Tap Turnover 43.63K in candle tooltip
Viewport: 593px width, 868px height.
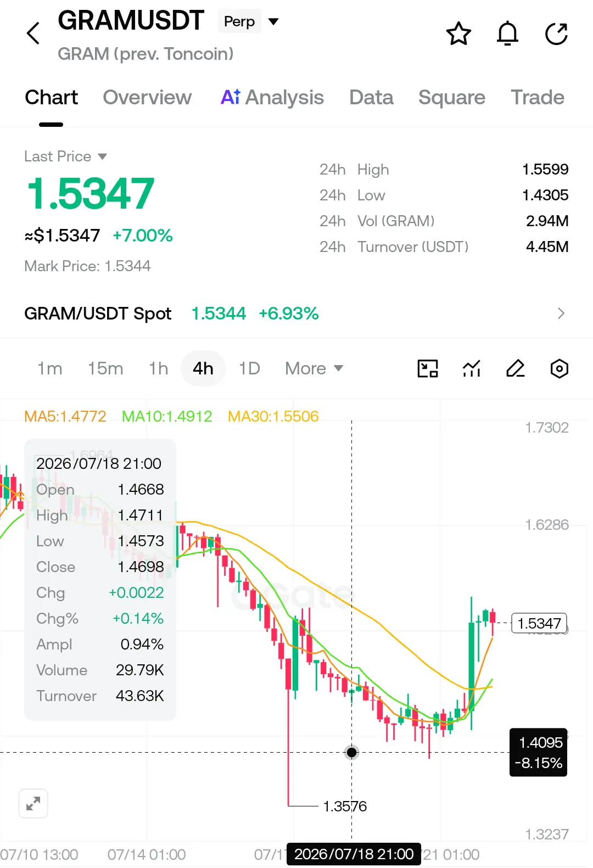pos(100,696)
